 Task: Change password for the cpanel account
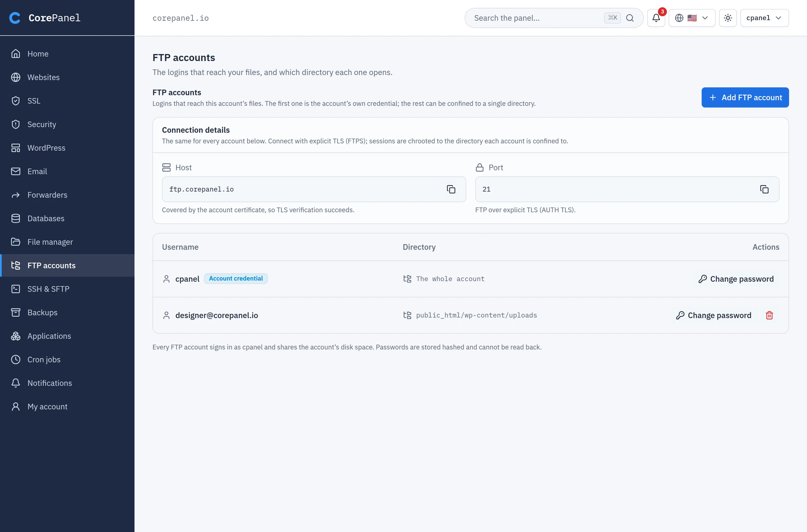coord(736,279)
